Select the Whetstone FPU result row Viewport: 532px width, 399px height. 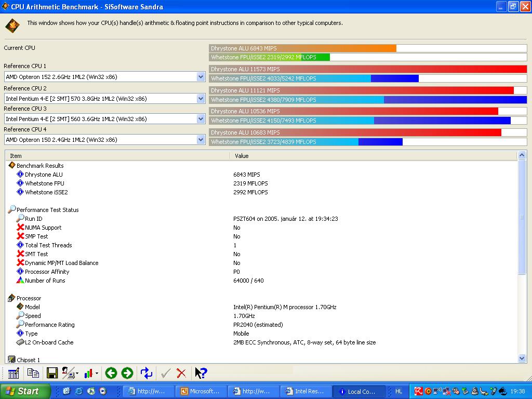coord(262,183)
